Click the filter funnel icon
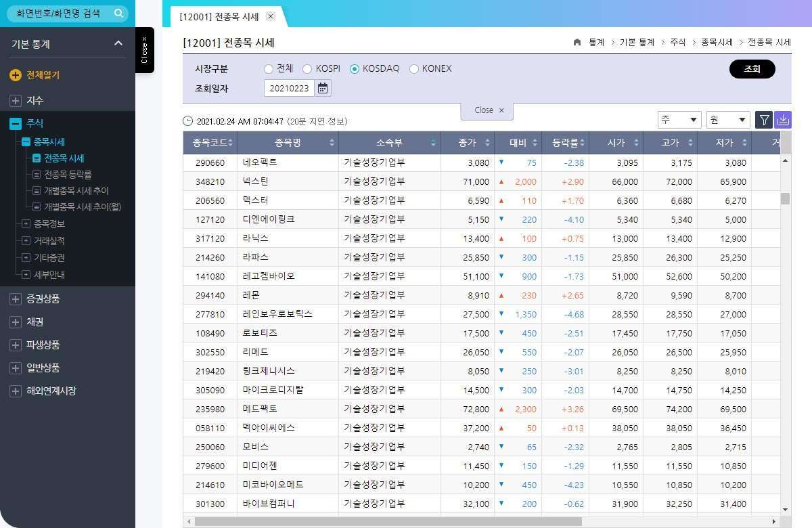 763,120
